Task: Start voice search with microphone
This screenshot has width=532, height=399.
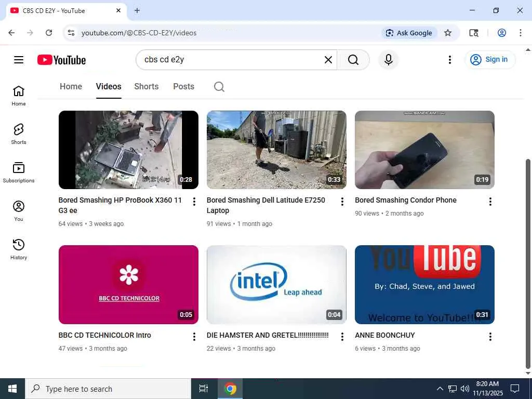Action: pos(389,60)
